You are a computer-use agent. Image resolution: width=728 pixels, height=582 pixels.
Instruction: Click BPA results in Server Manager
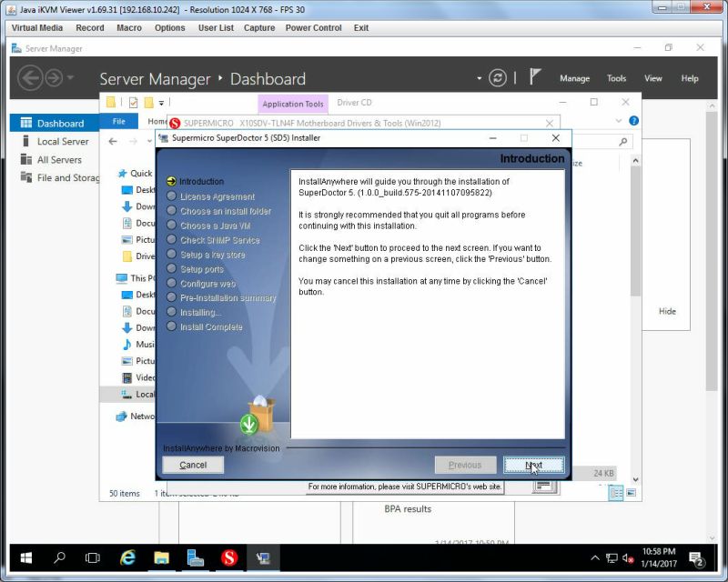click(408, 509)
